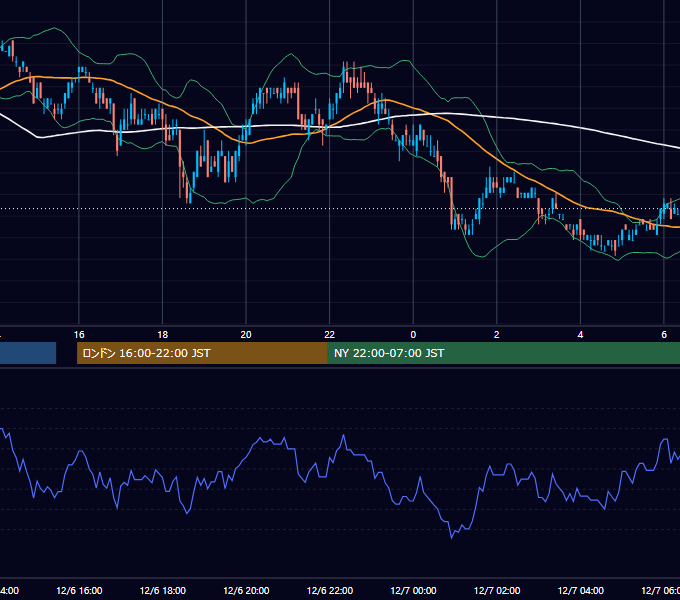Screen dimensions: 680x600
Task: Click the 4 hour label on price chart axis
Action: coord(580,335)
